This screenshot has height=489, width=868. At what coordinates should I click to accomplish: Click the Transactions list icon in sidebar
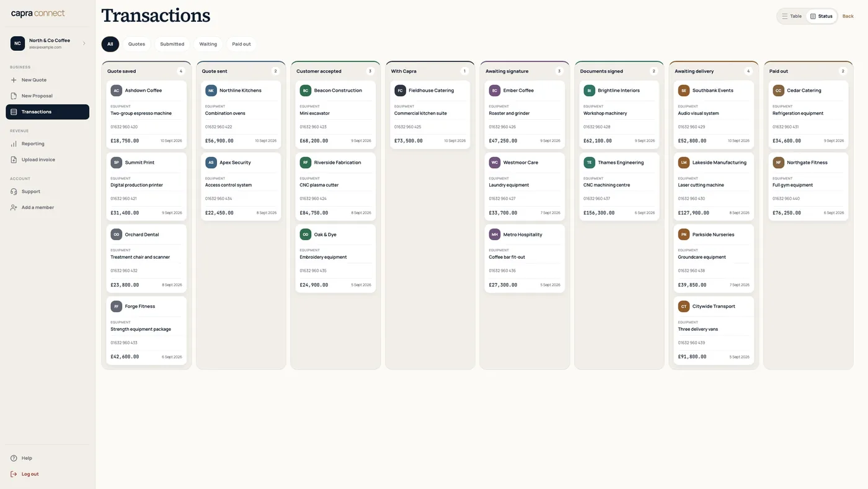pos(14,112)
